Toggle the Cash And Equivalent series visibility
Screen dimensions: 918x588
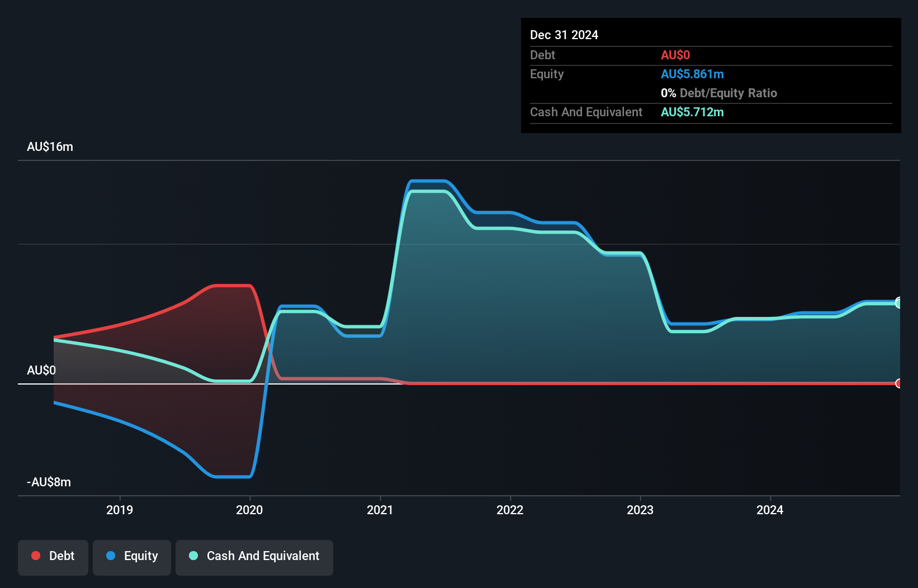point(254,557)
